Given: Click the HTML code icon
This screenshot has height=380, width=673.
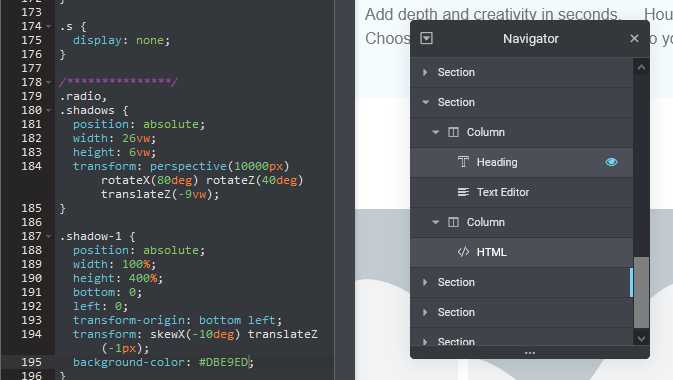Looking at the screenshot, I should click(463, 252).
